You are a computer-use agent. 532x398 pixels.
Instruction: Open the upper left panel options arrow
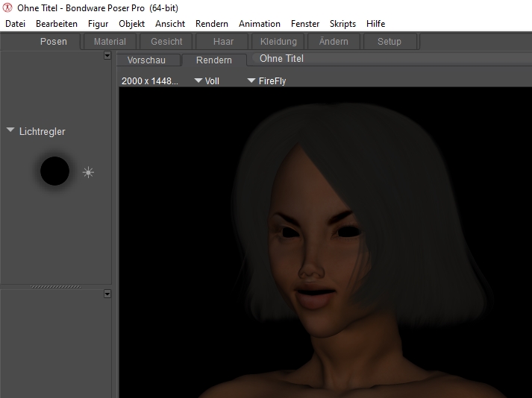point(107,56)
